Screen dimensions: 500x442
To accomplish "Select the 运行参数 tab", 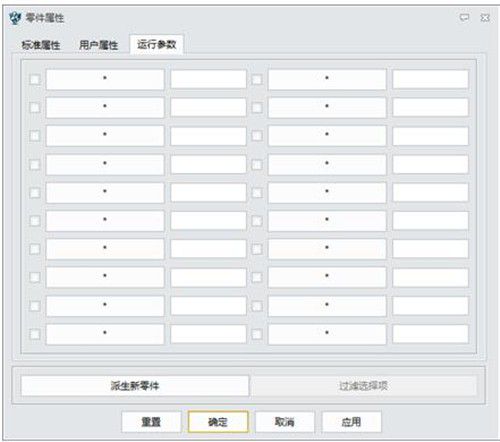I will coord(156,44).
